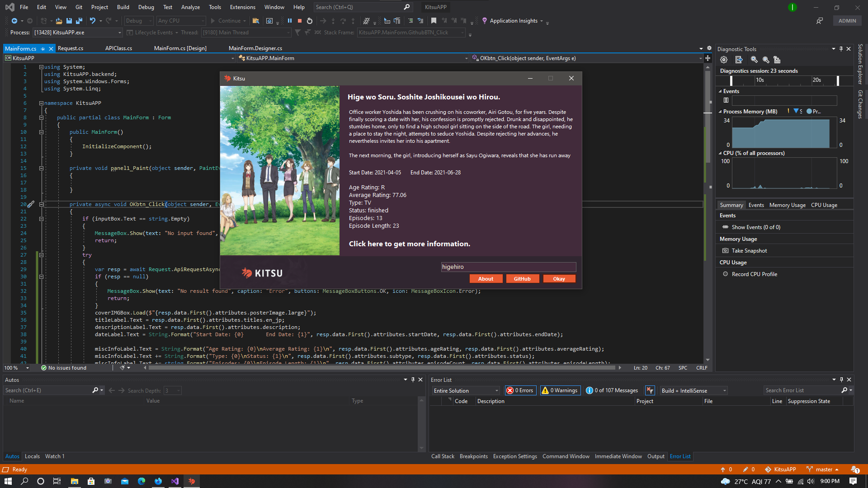Pause debugging with Break All icon

click(290, 21)
